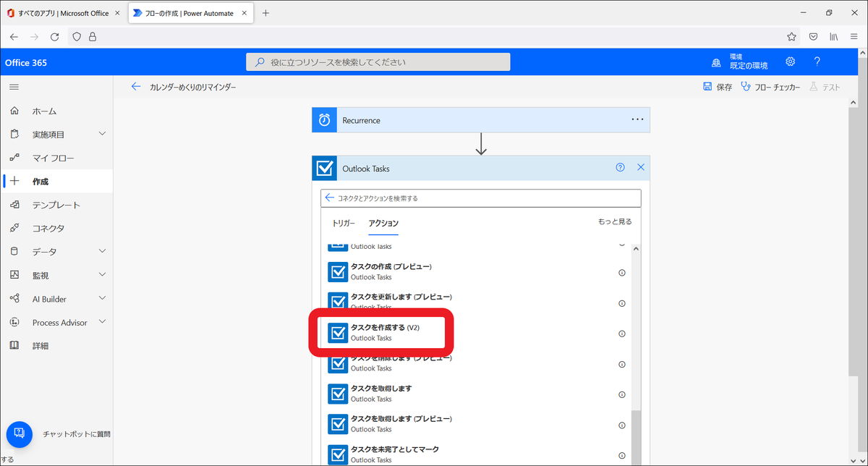Open the 環境 既定の環境 selector

tap(740, 62)
